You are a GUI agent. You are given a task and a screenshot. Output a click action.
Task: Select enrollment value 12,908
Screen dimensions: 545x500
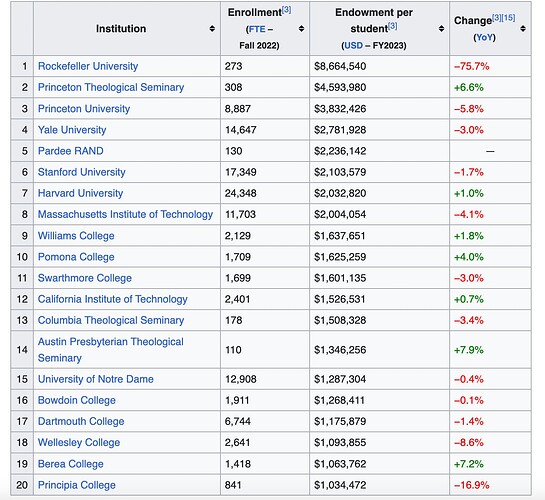coord(241,379)
